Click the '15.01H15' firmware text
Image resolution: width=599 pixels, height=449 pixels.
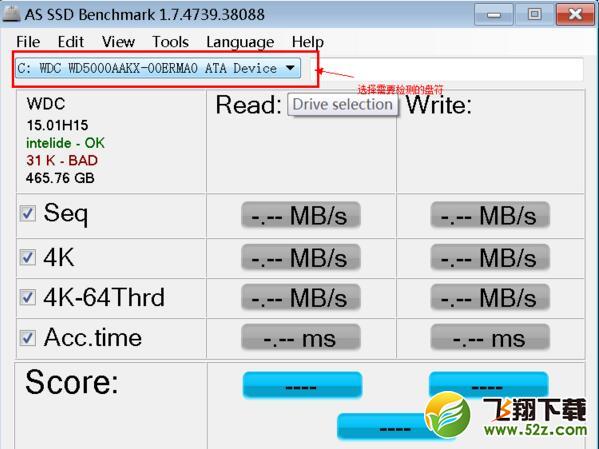(57, 125)
